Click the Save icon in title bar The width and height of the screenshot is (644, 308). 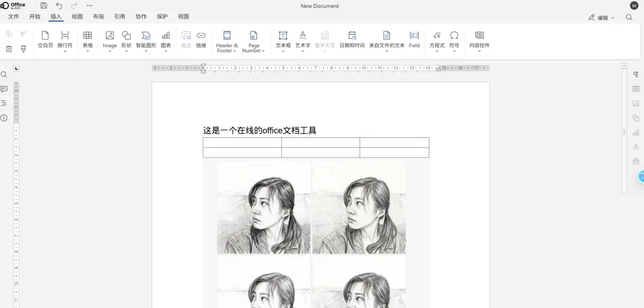pyautogui.click(x=44, y=6)
